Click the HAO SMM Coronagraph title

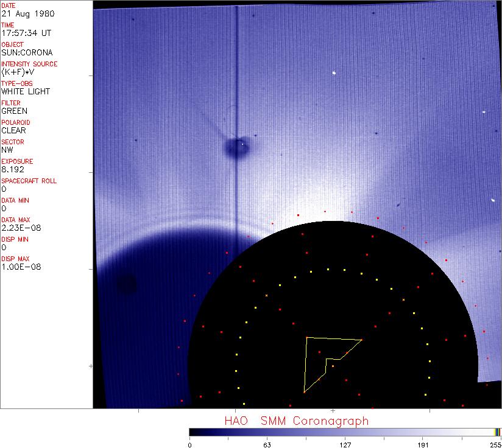coord(296,421)
